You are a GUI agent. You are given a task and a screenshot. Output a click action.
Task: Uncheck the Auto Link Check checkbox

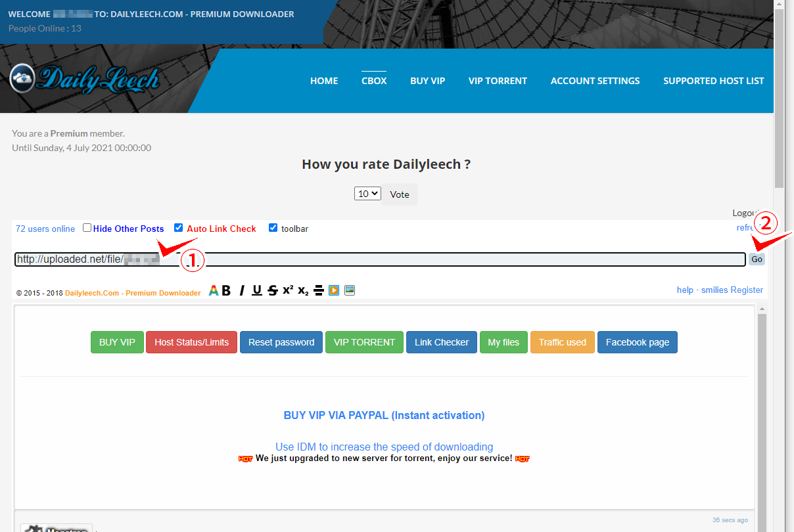[x=178, y=228]
